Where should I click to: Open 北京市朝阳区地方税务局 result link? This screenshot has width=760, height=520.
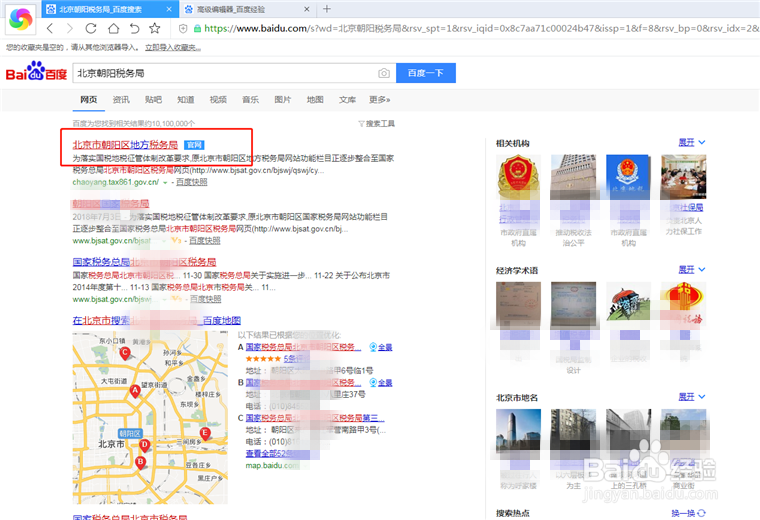point(125,144)
